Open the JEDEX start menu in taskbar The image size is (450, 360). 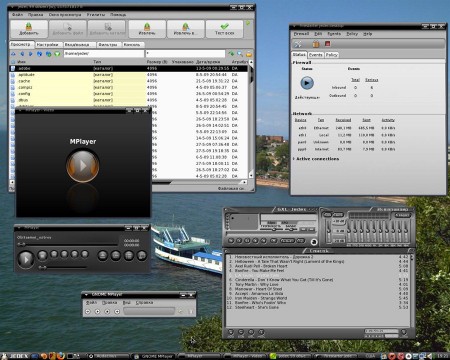[x=15, y=356]
